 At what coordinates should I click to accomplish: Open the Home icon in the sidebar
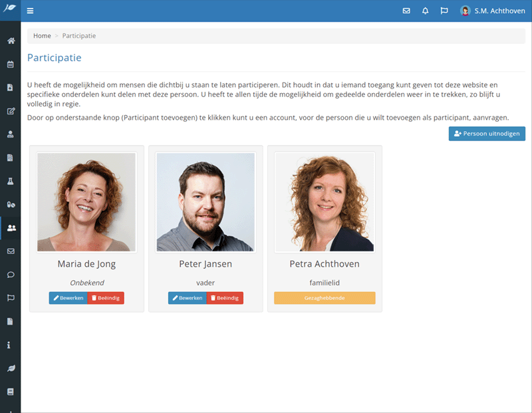(x=11, y=41)
